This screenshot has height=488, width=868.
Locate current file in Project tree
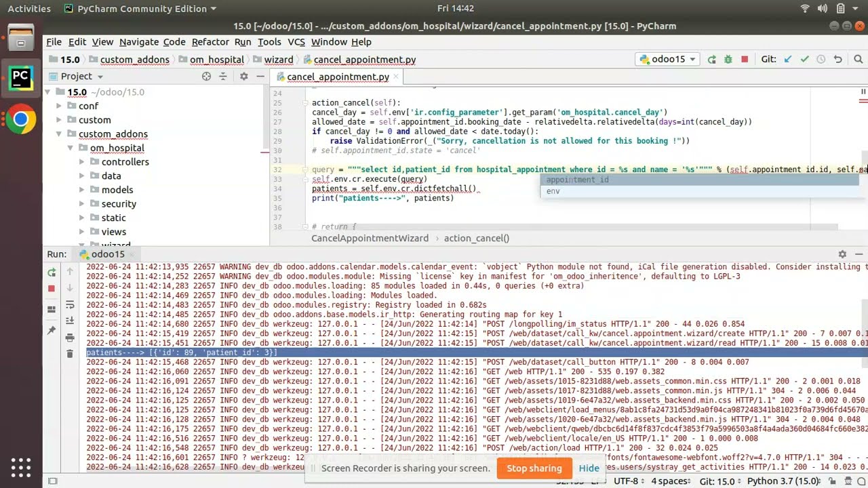(206, 77)
